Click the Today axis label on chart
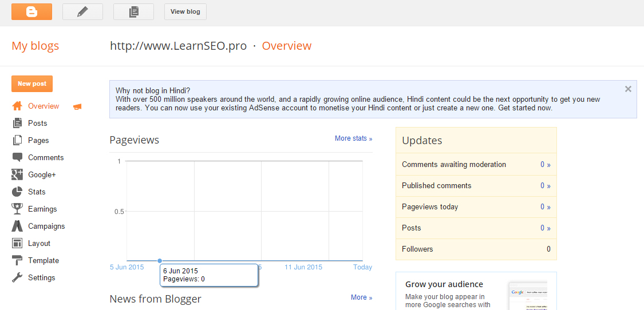This screenshot has height=310, width=644. coord(363,267)
